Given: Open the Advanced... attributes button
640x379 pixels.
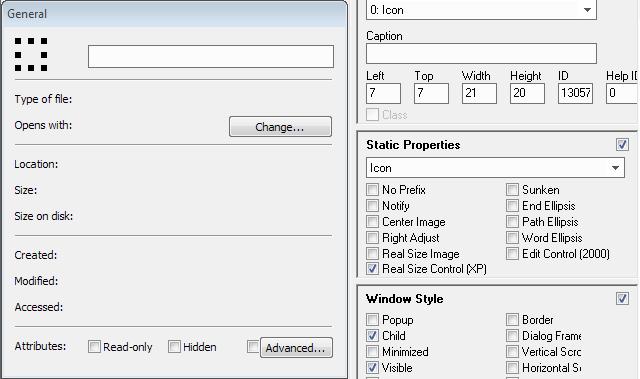Looking at the screenshot, I should click(296, 348).
